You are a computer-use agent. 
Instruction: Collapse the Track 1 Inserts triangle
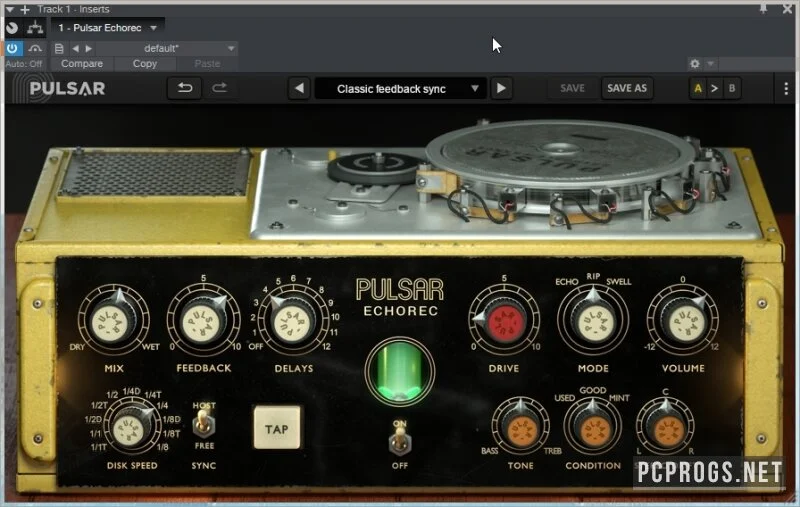point(9,9)
